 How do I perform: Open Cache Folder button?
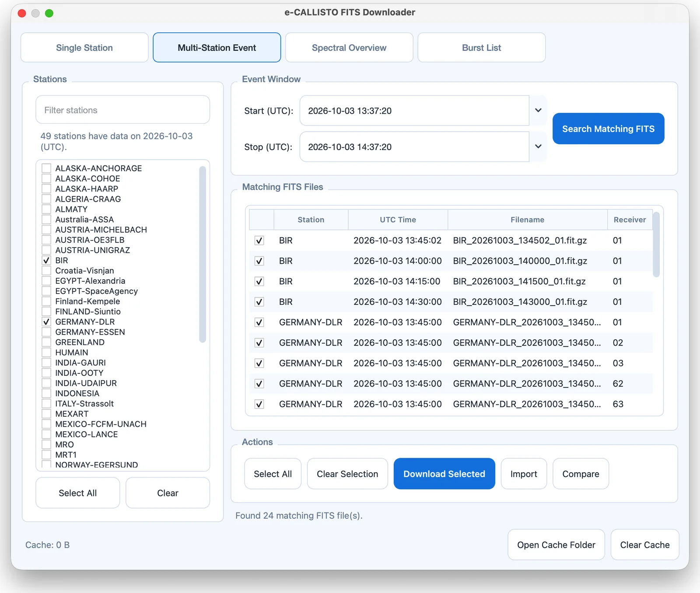coord(556,544)
